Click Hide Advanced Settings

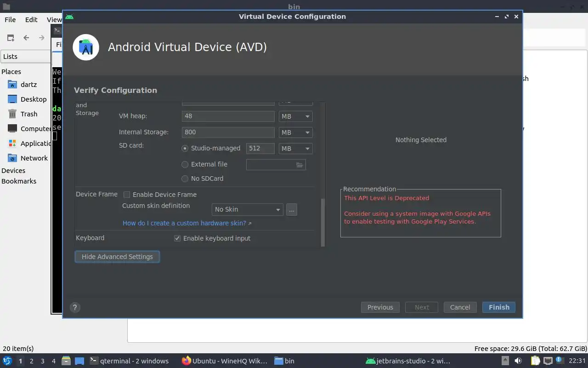point(117,257)
